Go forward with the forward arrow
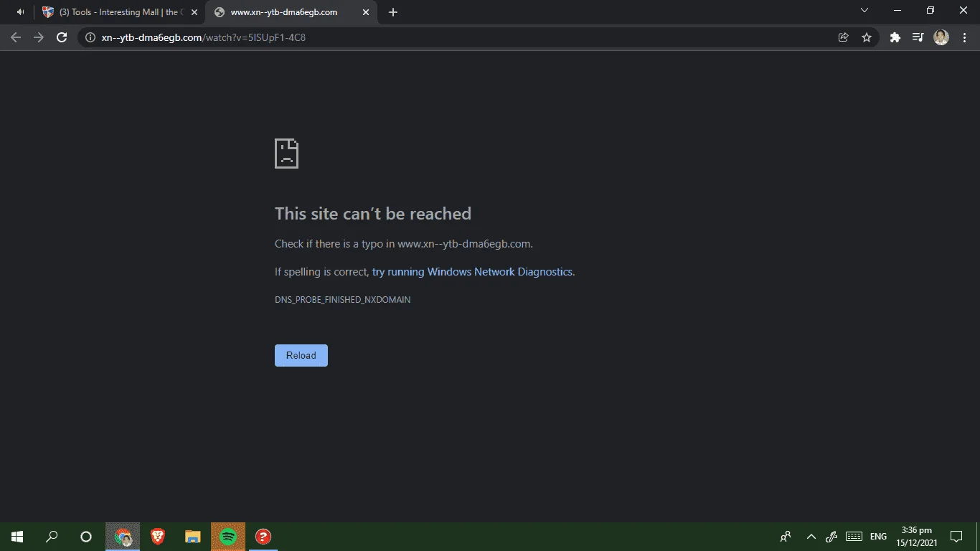Screen dimensions: 980x551 (39, 37)
